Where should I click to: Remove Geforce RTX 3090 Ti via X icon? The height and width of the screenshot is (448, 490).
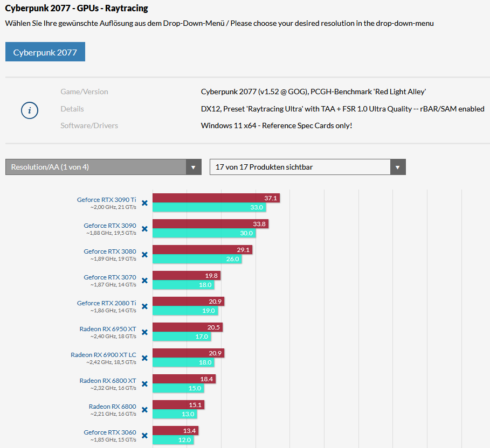tap(144, 203)
